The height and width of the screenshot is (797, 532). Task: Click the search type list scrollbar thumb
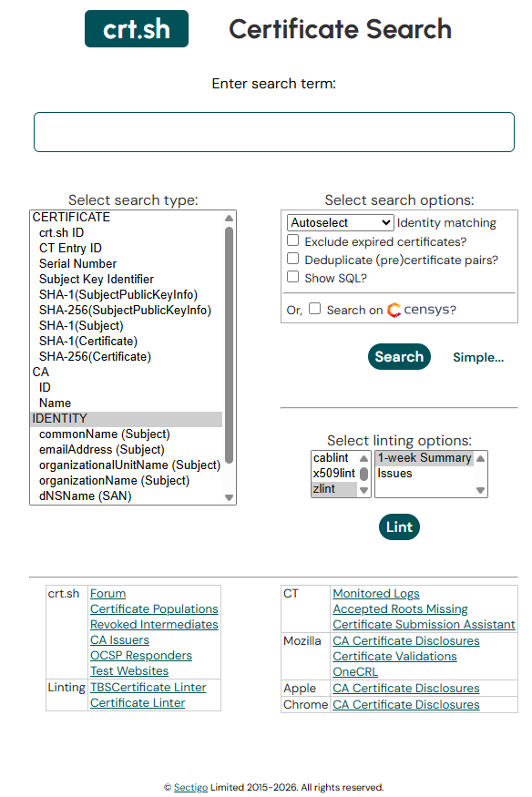click(230, 344)
